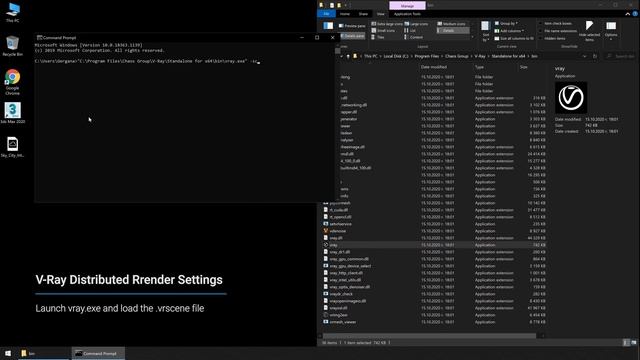640x360 pixels.
Task: Open the Sort by dropdown
Action: [x=485, y=31]
